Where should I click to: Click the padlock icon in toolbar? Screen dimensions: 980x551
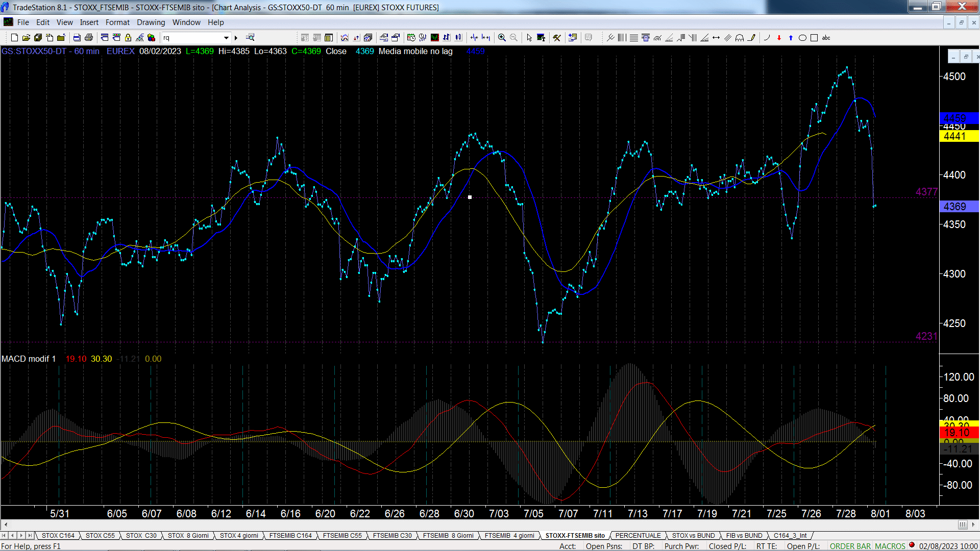128,38
